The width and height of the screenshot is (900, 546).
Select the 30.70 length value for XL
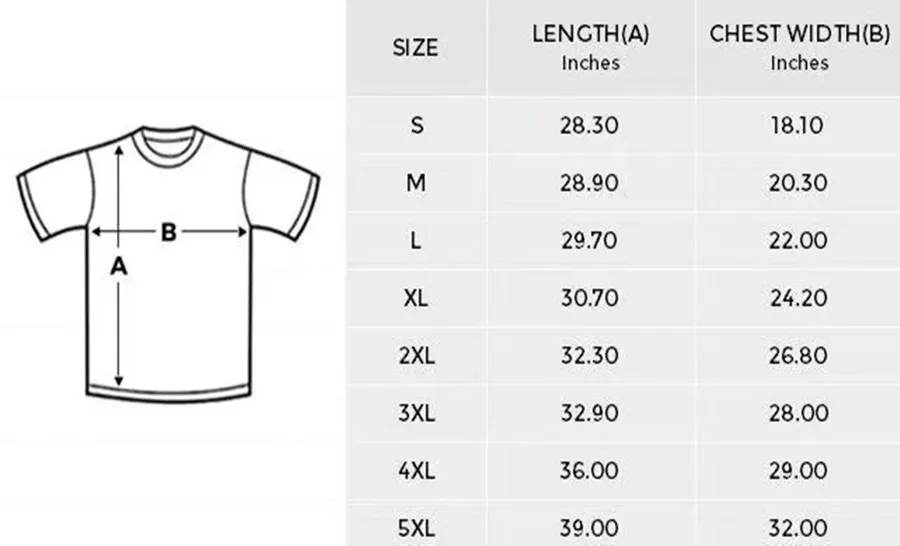pyautogui.click(x=590, y=298)
